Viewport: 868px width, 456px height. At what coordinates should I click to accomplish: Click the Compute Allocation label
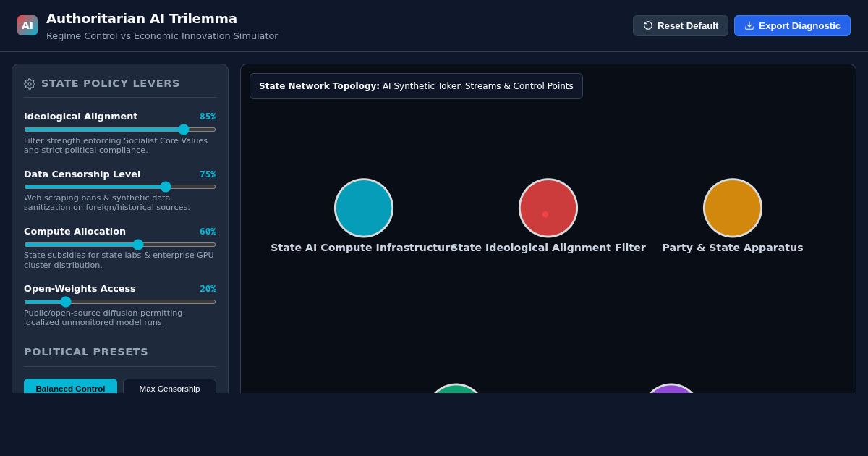click(x=75, y=232)
